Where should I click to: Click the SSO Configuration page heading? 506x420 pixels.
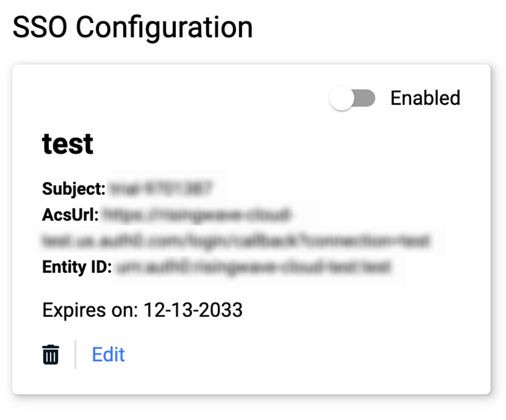(133, 28)
